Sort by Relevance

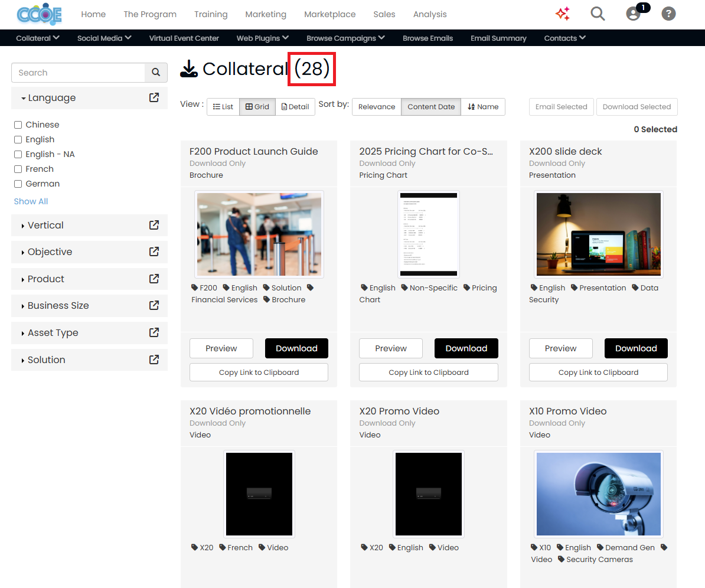pos(377,106)
